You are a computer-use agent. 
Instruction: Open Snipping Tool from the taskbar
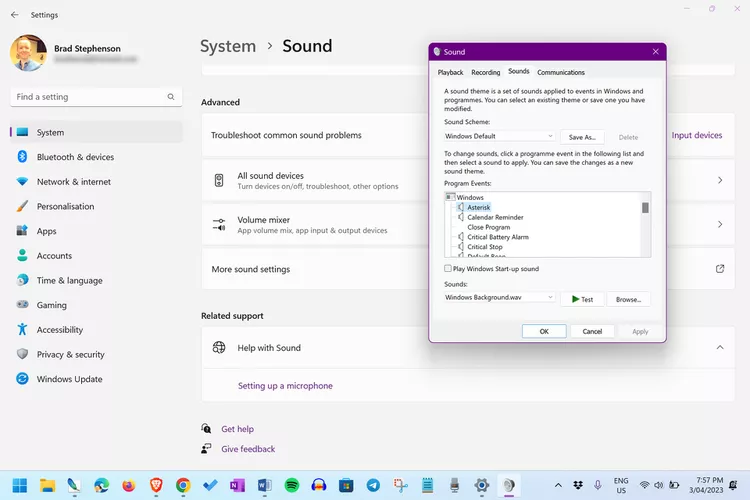click(400, 486)
